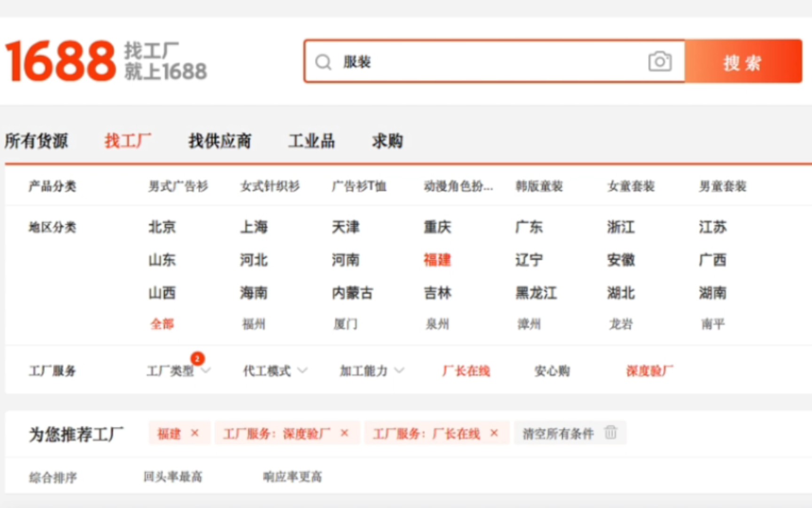Viewport: 812px width, 508px height.
Task: Filter by region 河南
Action: (x=346, y=260)
